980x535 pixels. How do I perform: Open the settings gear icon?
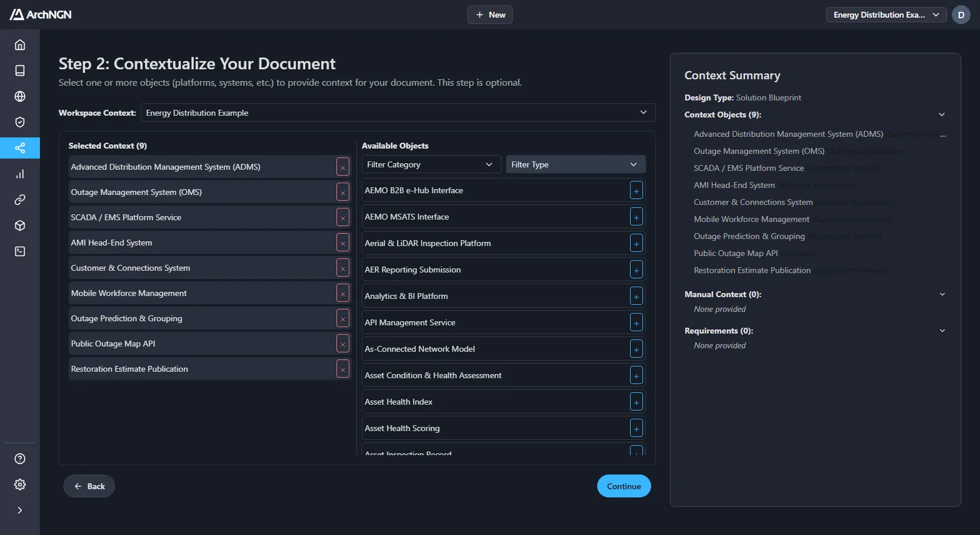(20, 484)
